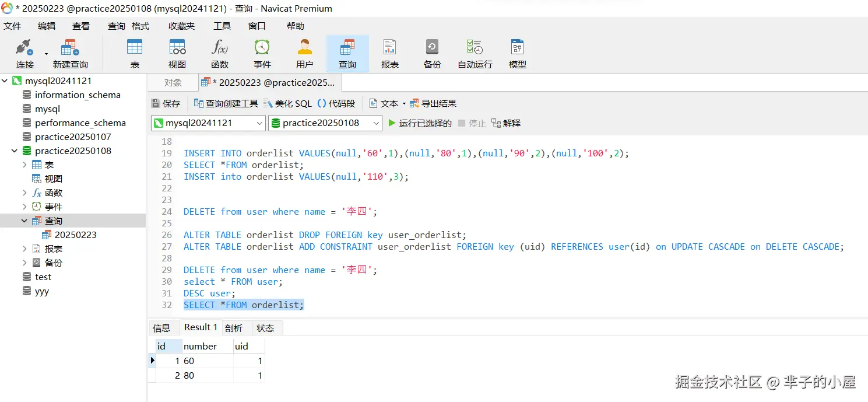
Task: Select the test database
Action: coord(43,277)
